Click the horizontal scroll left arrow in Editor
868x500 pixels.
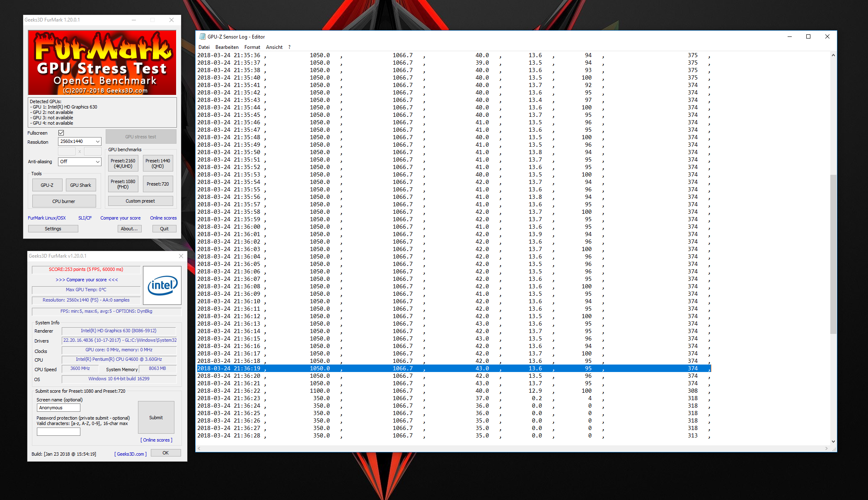(199, 448)
